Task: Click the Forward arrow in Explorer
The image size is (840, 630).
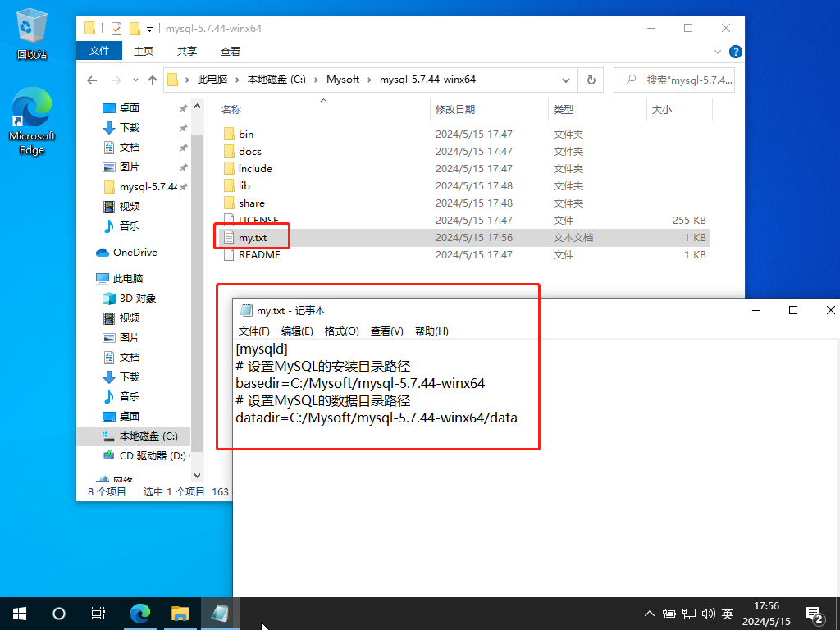Action: pos(116,80)
